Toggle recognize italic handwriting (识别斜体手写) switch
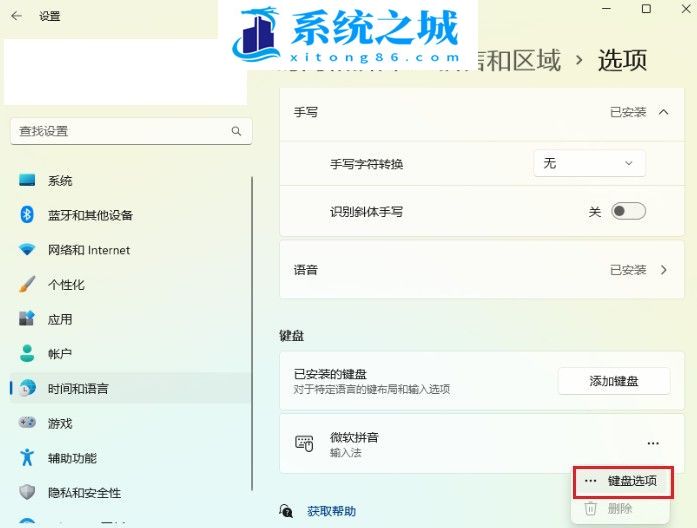Image resolution: width=697 pixels, height=528 pixels. coord(629,211)
